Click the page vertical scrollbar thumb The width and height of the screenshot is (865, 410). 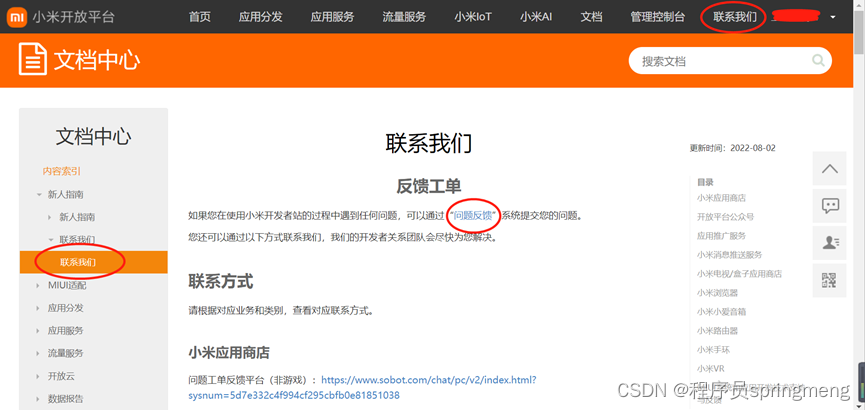point(858,31)
